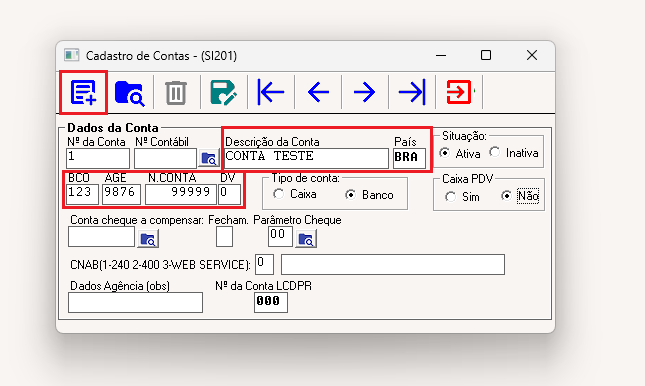
Task: Click the Parâmetro Cheque field showing 00
Action: point(280,237)
